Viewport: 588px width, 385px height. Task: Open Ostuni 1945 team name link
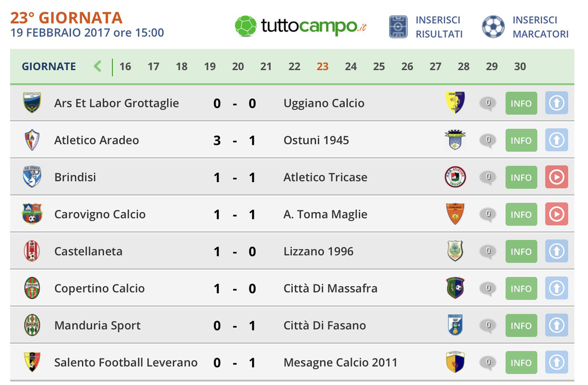point(316,140)
